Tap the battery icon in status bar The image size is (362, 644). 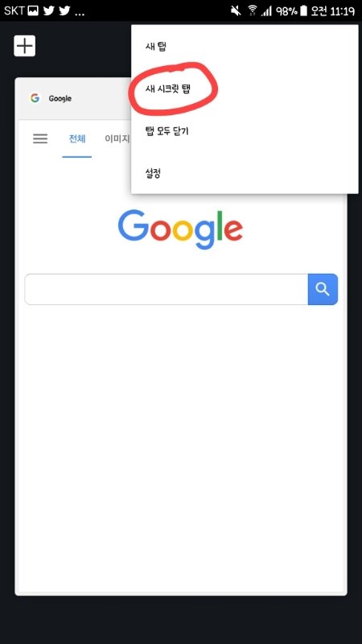pyautogui.click(x=303, y=10)
